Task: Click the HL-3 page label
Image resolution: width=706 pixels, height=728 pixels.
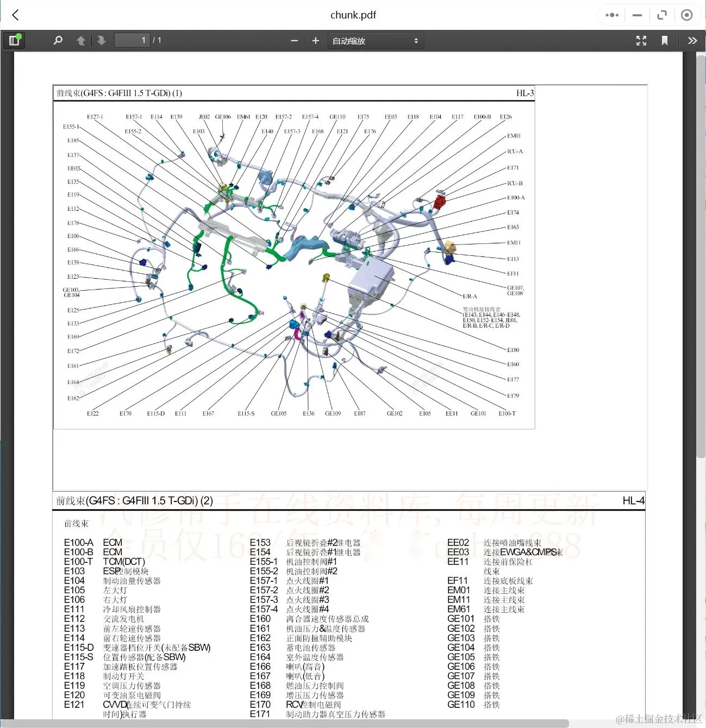Action: [x=525, y=93]
